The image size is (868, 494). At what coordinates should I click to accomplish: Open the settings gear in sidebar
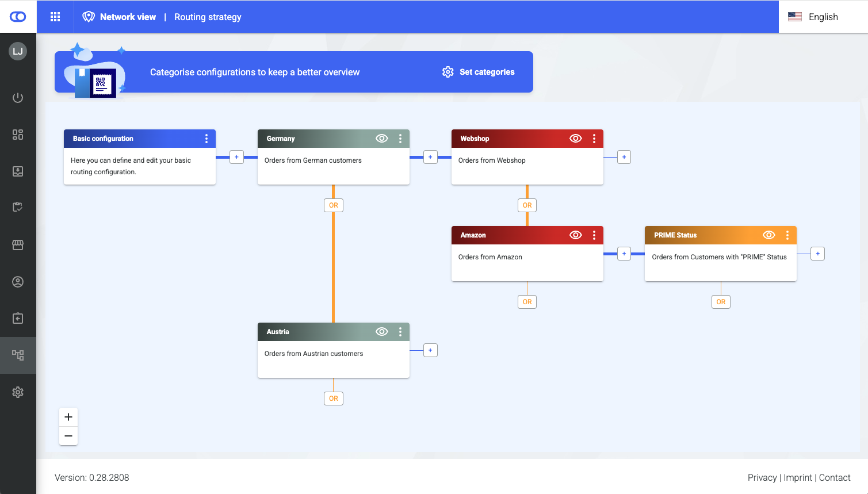(18, 392)
